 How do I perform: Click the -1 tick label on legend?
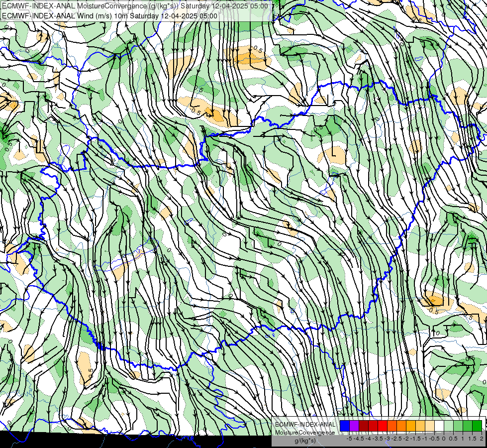coord(425,439)
